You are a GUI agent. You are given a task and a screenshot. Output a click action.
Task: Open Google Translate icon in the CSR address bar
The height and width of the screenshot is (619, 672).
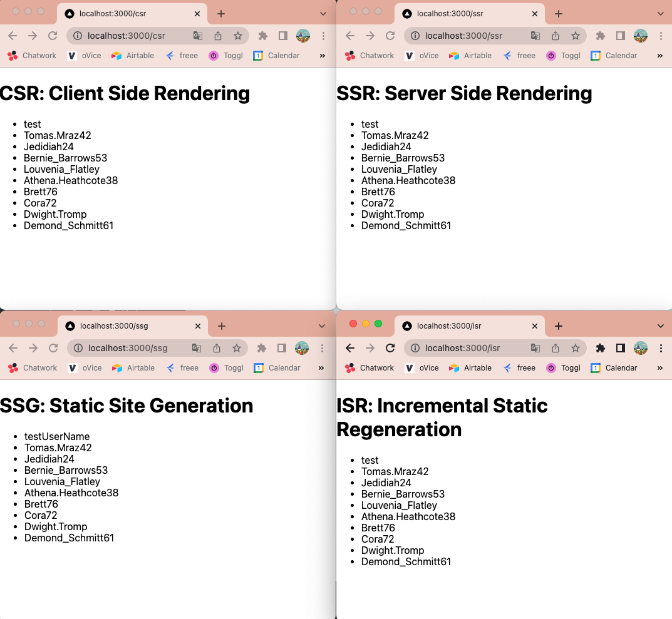[197, 36]
